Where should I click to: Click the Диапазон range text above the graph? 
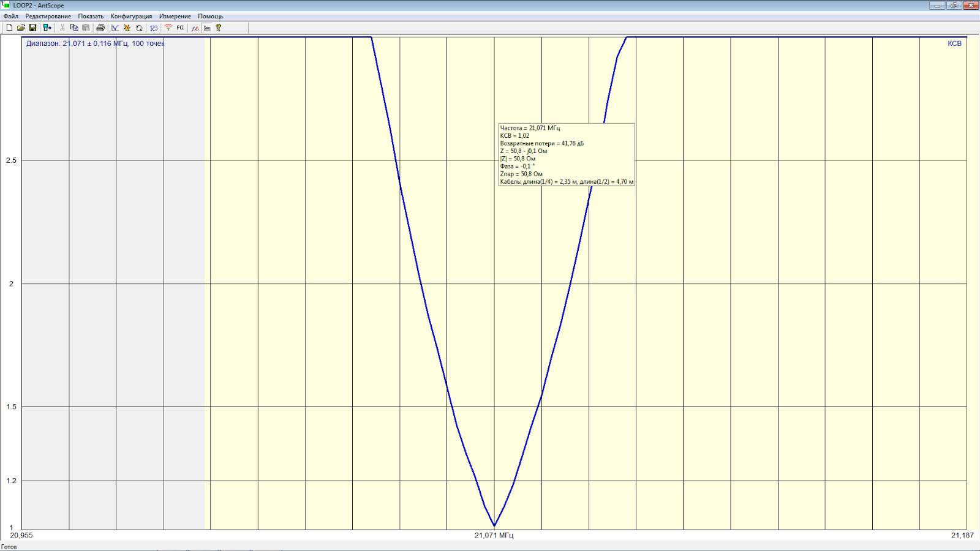click(x=95, y=43)
